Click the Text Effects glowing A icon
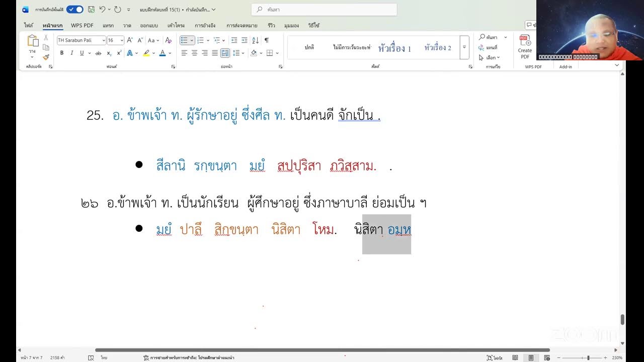The width and height of the screenshot is (644, 362). (x=130, y=53)
